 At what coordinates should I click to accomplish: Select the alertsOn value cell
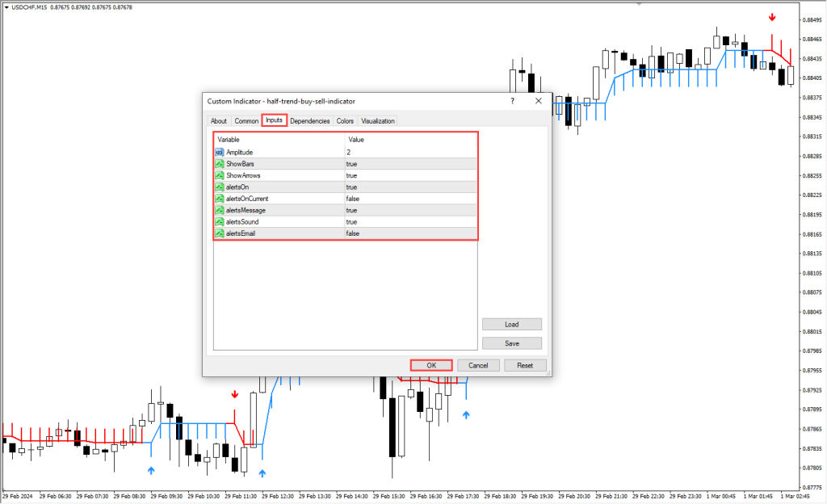click(411, 187)
